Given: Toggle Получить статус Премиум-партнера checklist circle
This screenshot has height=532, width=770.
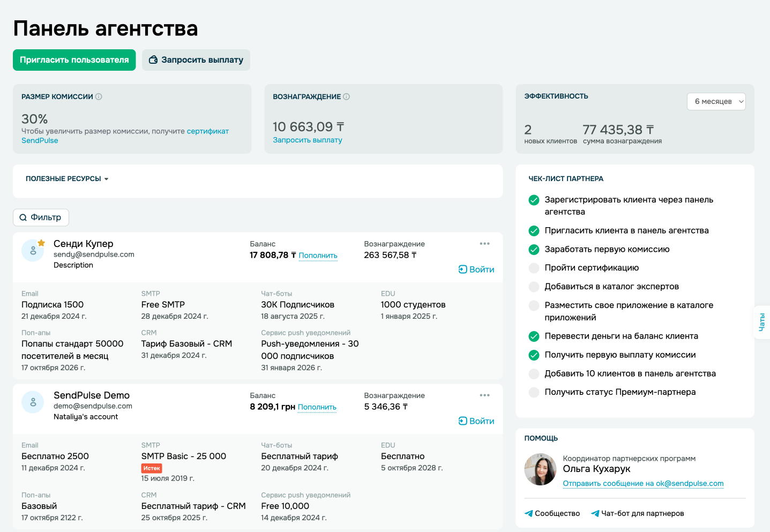Looking at the screenshot, I should point(534,392).
